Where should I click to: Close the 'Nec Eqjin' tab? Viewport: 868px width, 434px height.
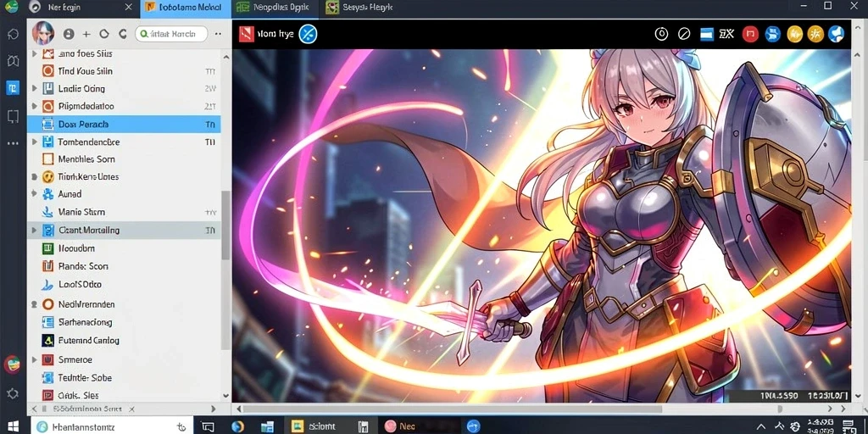(x=129, y=7)
